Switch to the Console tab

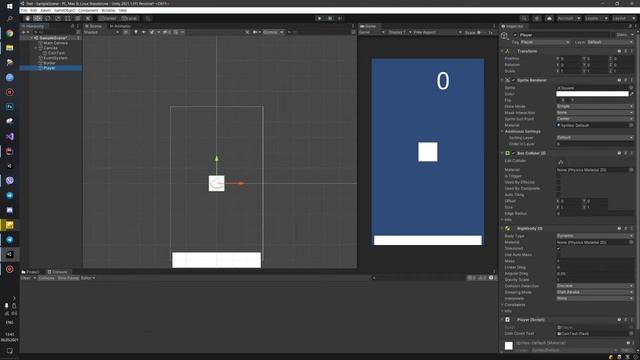(58, 272)
